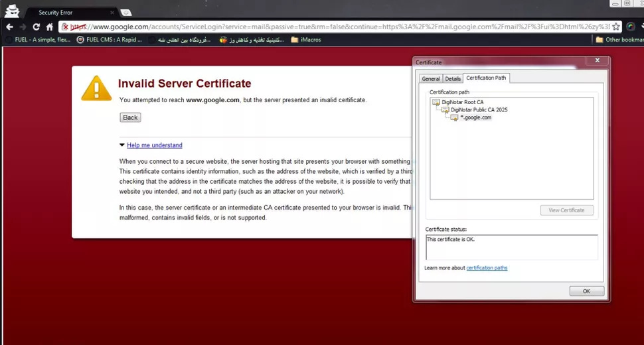Click the browser forward arrow

tap(23, 27)
